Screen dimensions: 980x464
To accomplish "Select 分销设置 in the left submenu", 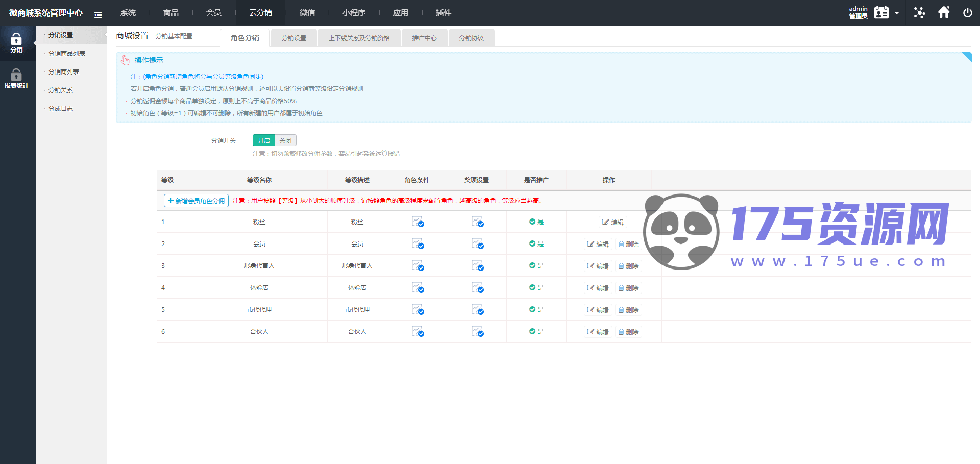I will coord(71,35).
